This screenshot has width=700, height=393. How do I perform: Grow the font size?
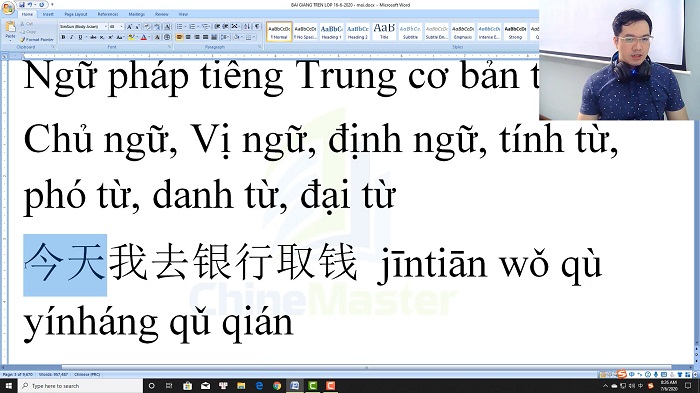[129, 27]
